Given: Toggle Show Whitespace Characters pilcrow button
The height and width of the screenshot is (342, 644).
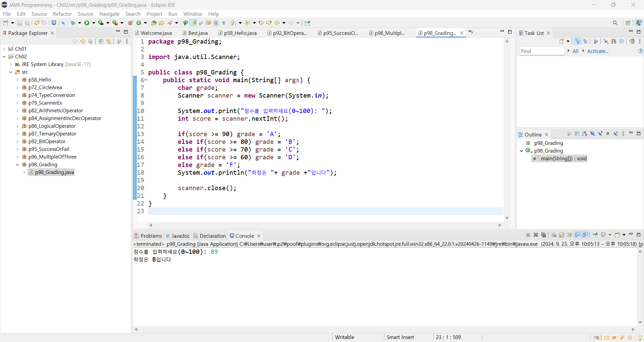Looking at the screenshot, I should [224, 23].
